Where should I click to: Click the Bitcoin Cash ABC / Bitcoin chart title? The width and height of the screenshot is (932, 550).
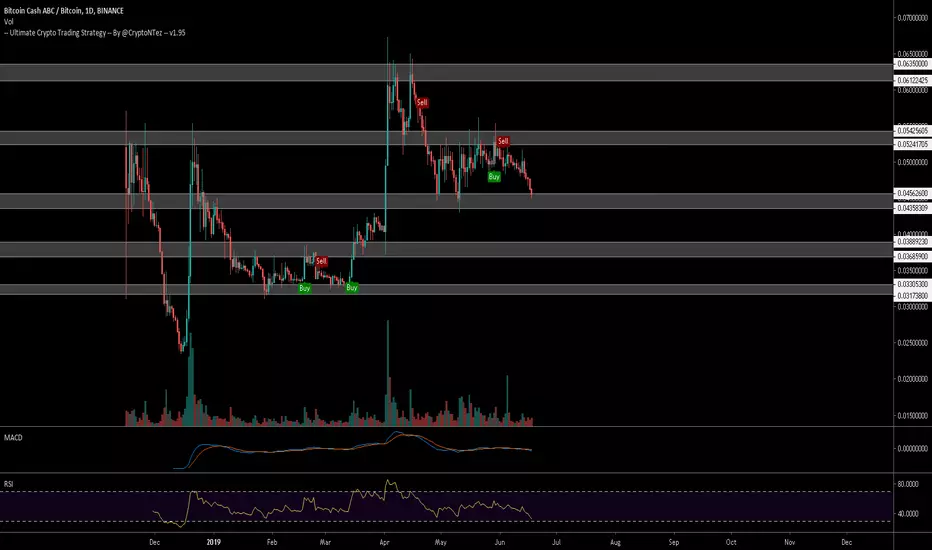pos(64,11)
